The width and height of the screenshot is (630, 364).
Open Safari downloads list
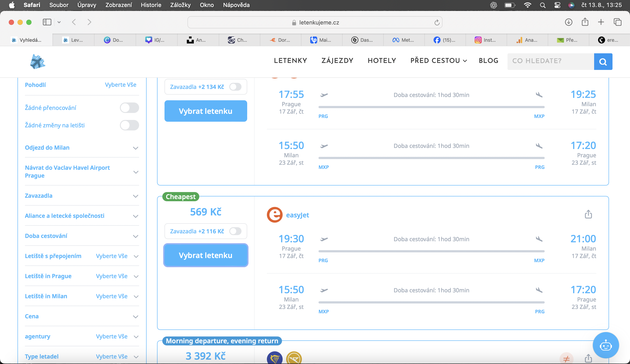pyautogui.click(x=569, y=22)
